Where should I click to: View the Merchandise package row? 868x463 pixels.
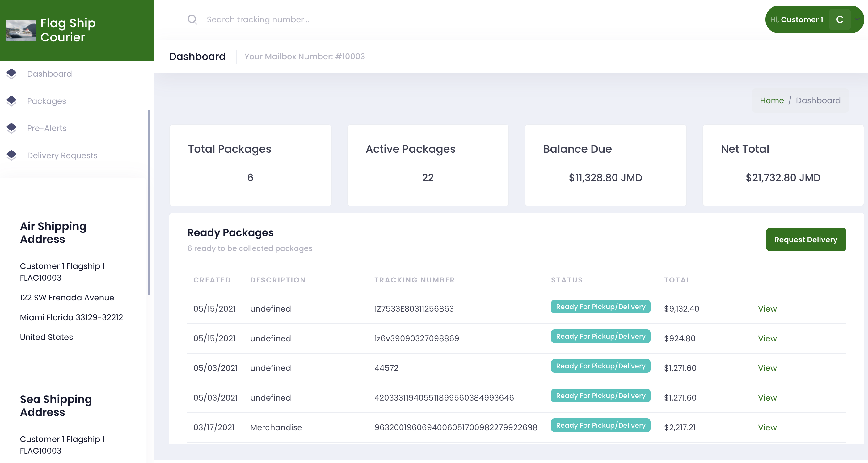(767, 427)
